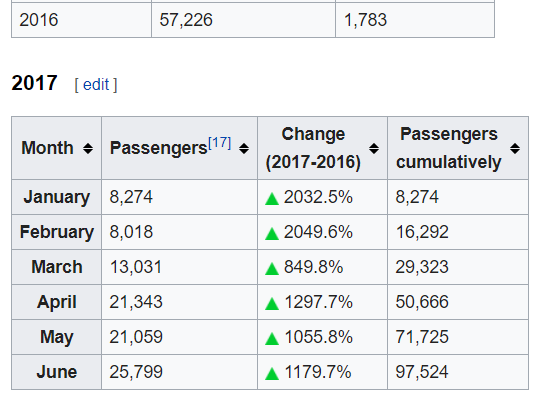Click June passengers value 25,799
The image size is (538, 393).
[x=136, y=372]
